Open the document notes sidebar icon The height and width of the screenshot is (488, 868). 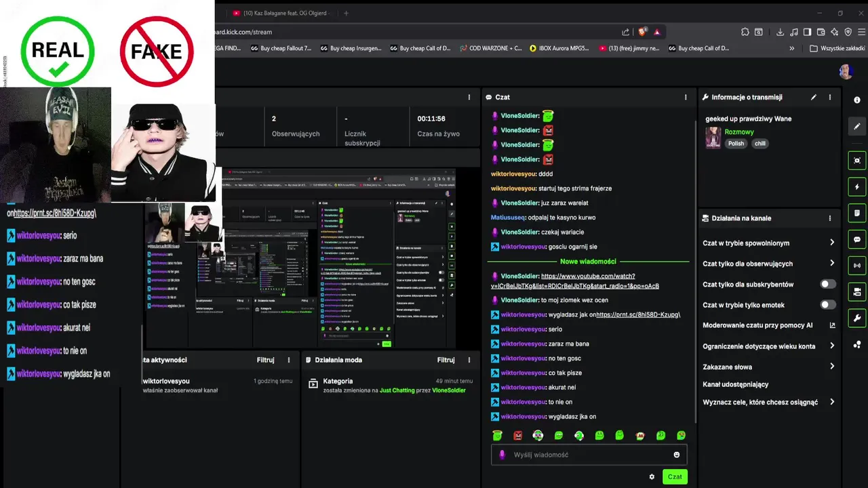pos(857,213)
